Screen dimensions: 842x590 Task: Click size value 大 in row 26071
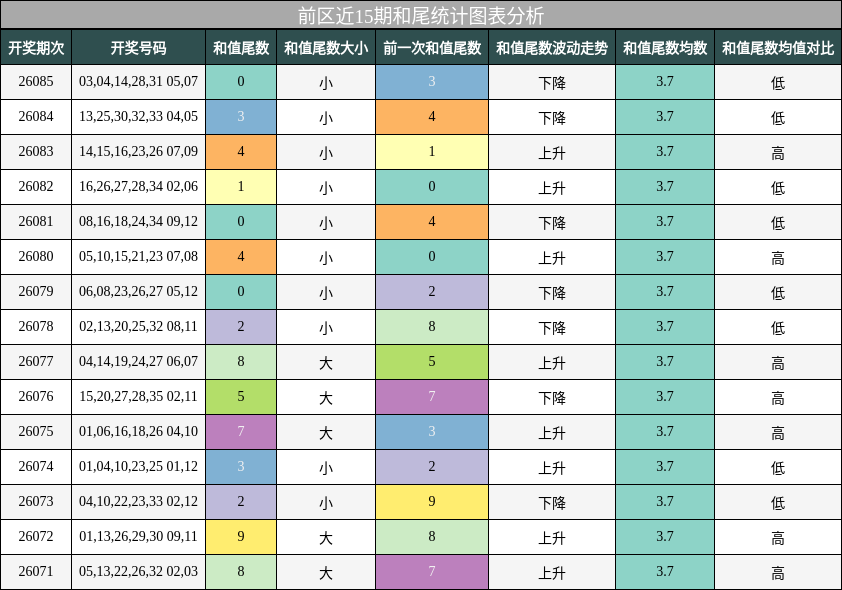pos(326,573)
